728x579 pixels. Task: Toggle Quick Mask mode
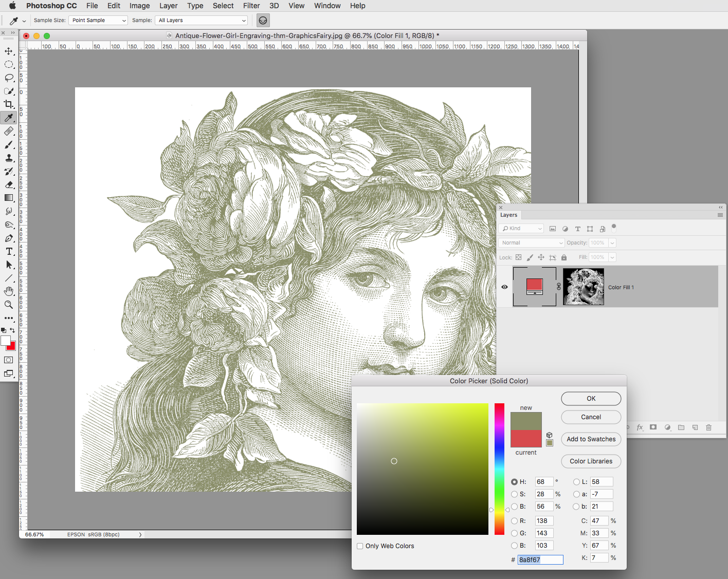[x=9, y=360]
